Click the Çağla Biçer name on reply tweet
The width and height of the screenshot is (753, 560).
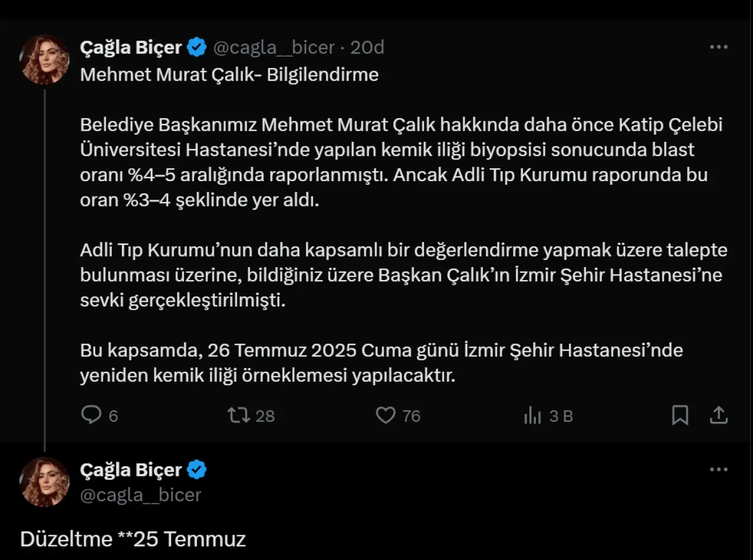131,470
